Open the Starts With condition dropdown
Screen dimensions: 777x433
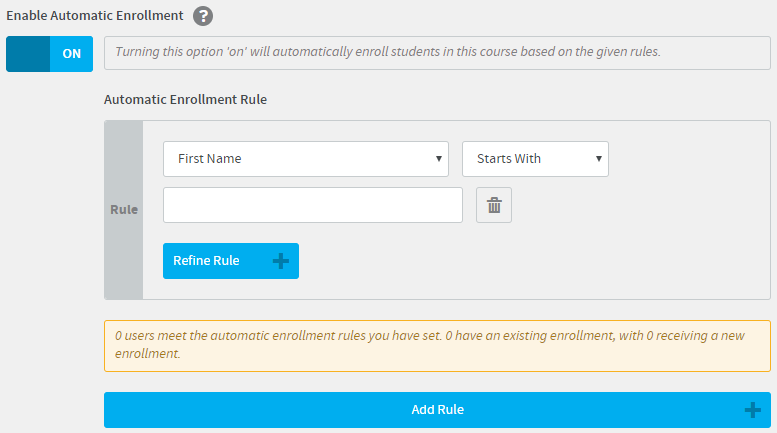pos(535,159)
